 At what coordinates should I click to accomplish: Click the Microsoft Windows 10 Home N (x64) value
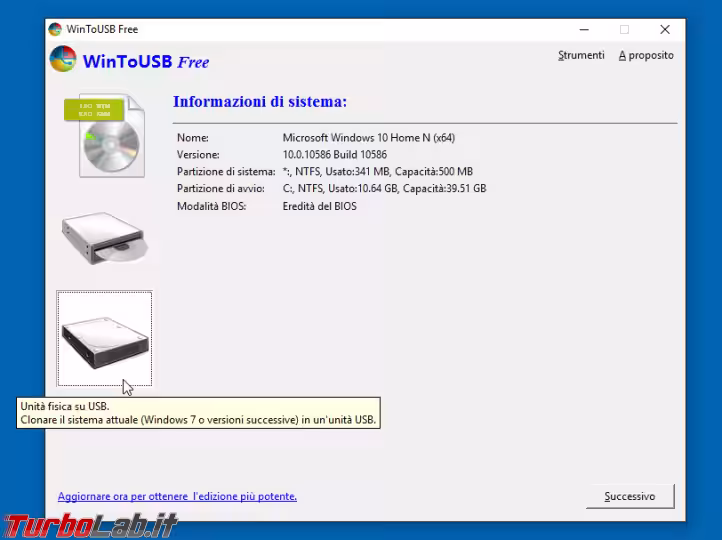coord(369,138)
